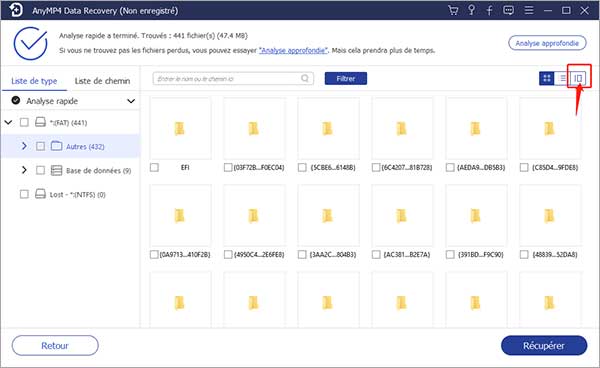This screenshot has height=368, width=600.
Task: Check the EFI folder checkbox
Action: click(x=154, y=168)
